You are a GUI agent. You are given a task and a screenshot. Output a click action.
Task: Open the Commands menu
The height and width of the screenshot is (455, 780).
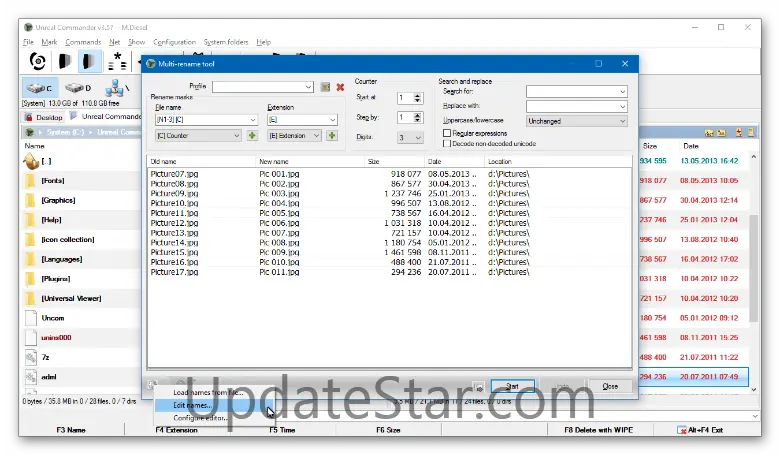click(x=83, y=42)
